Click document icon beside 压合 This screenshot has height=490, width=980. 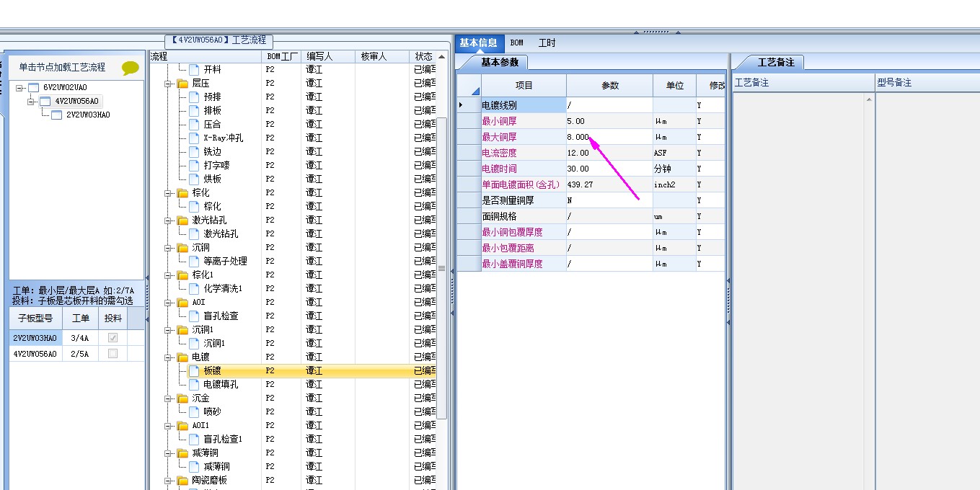194,125
